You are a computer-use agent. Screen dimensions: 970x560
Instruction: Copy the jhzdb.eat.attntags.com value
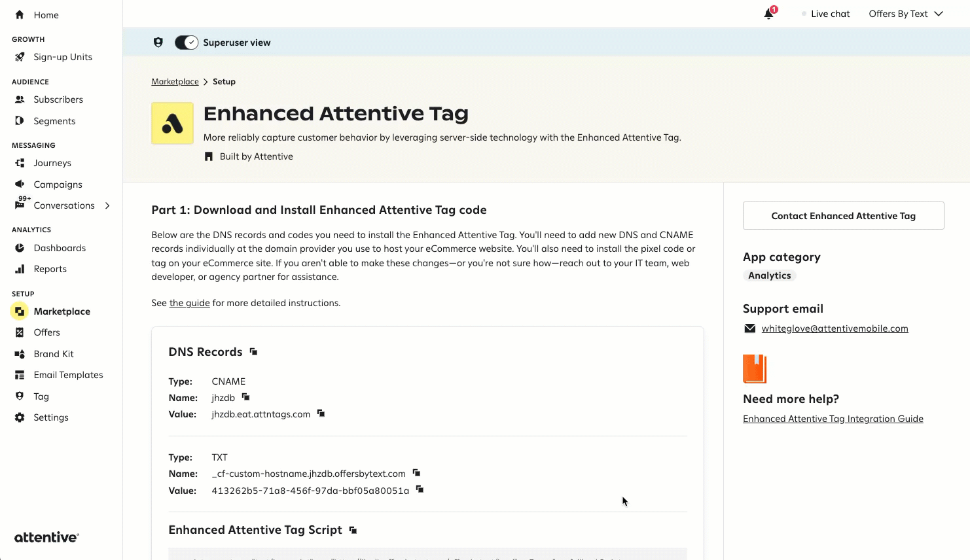(x=321, y=413)
